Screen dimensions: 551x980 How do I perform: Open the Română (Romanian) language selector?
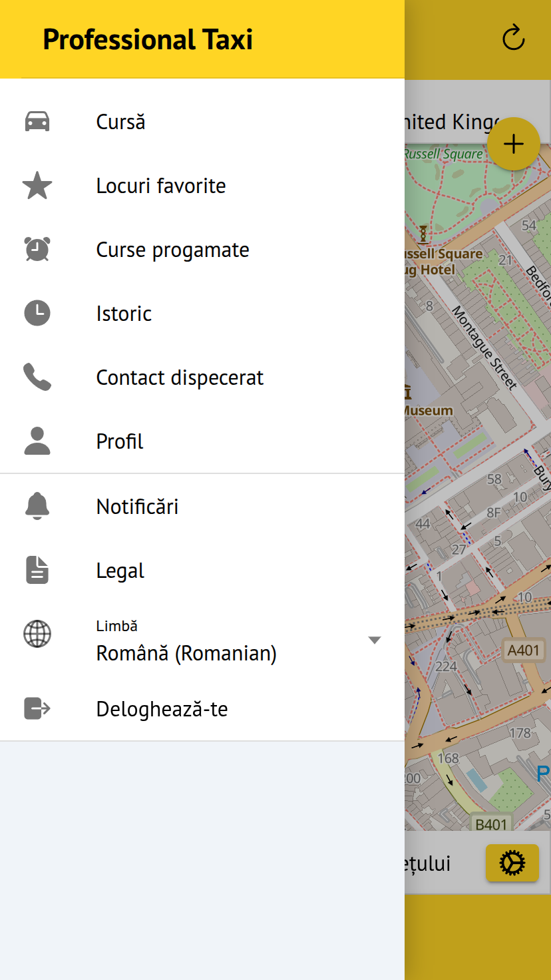pos(186,653)
